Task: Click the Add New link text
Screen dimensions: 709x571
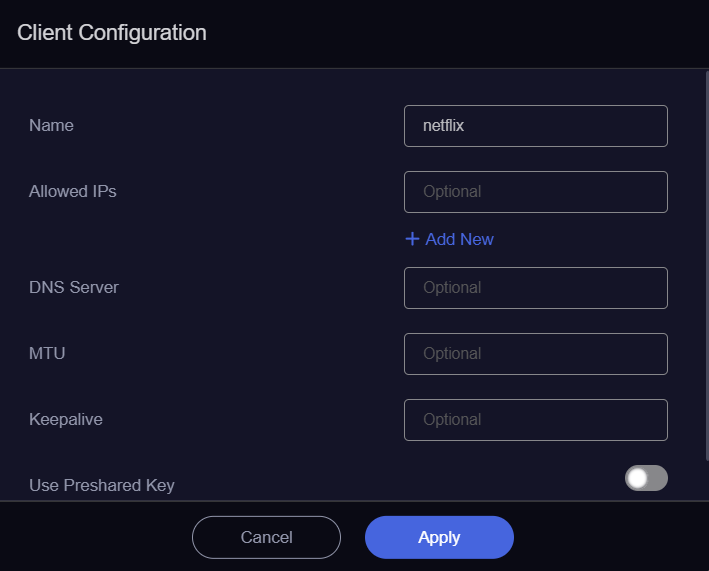Action: pos(459,239)
